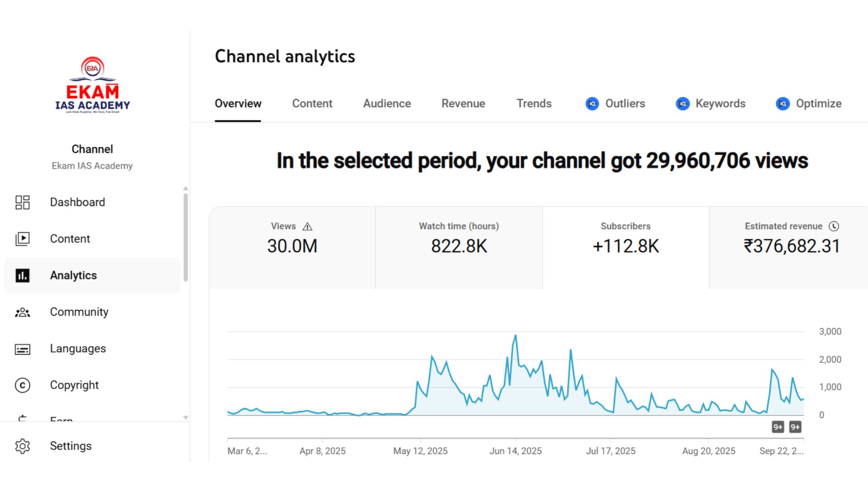Click the sidebar vertical scrollbar thumb
Viewport: 868px width, 488px height.
coord(185,238)
